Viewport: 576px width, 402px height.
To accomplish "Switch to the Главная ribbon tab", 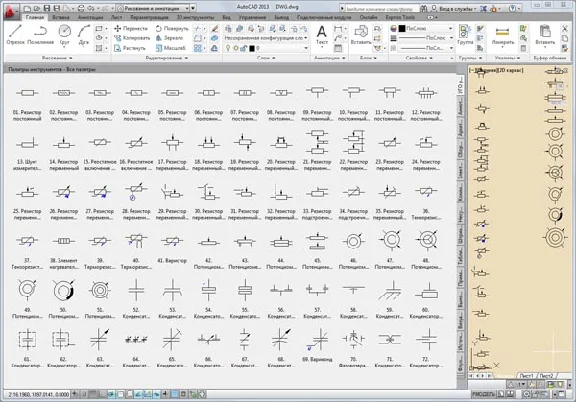I will click(35, 17).
